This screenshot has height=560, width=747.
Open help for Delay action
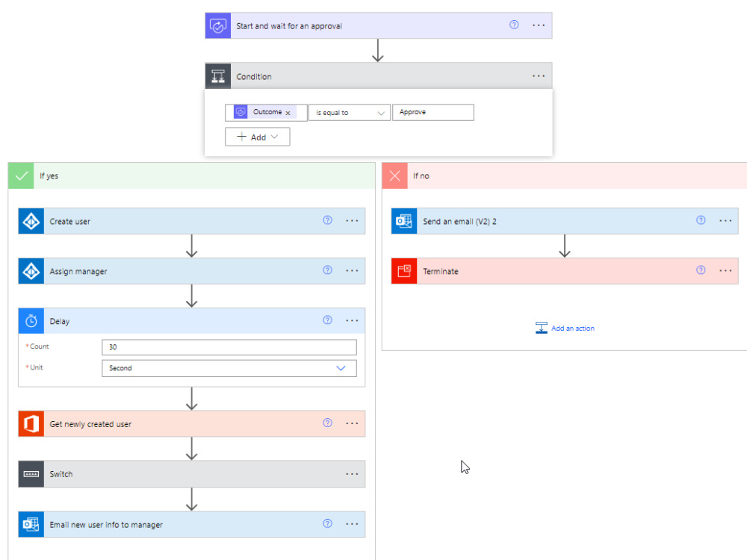point(327,320)
